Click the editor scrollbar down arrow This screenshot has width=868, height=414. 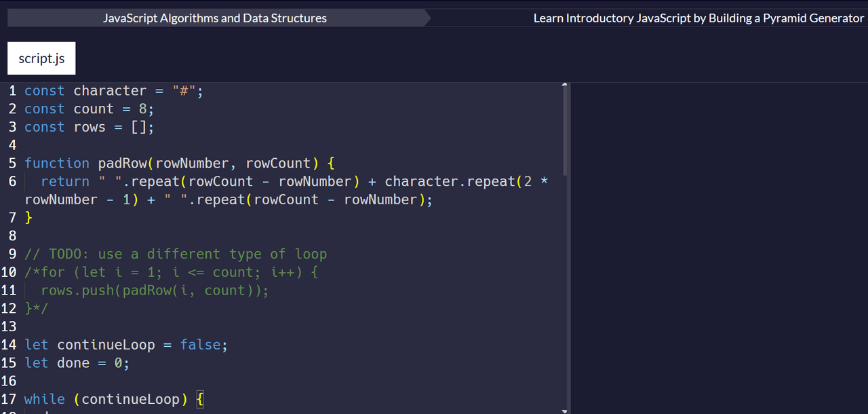point(564,411)
